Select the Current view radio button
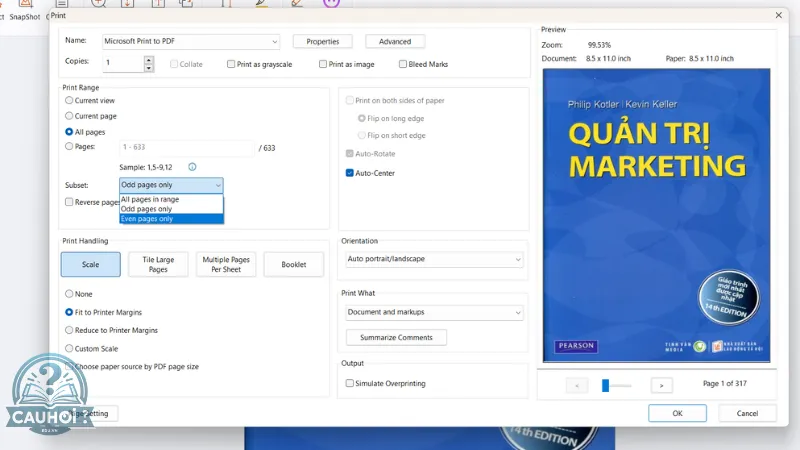800x450 pixels. click(69, 101)
